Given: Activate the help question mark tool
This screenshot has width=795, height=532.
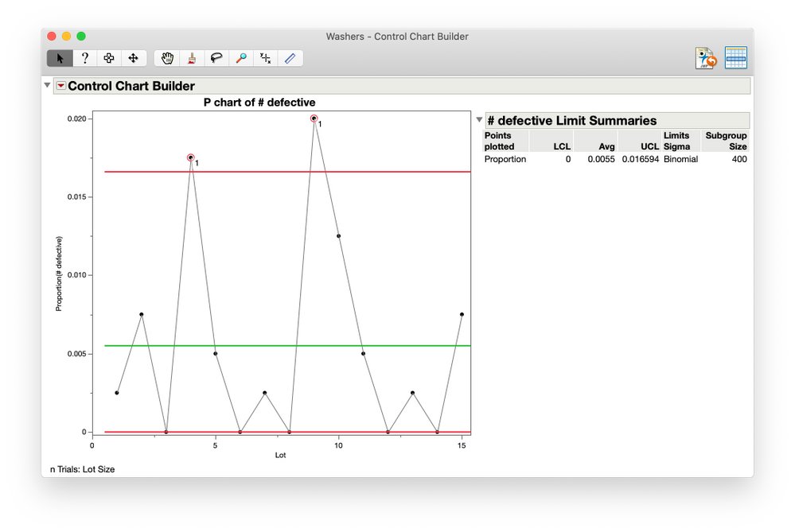Looking at the screenshot, I should point(84,58).
